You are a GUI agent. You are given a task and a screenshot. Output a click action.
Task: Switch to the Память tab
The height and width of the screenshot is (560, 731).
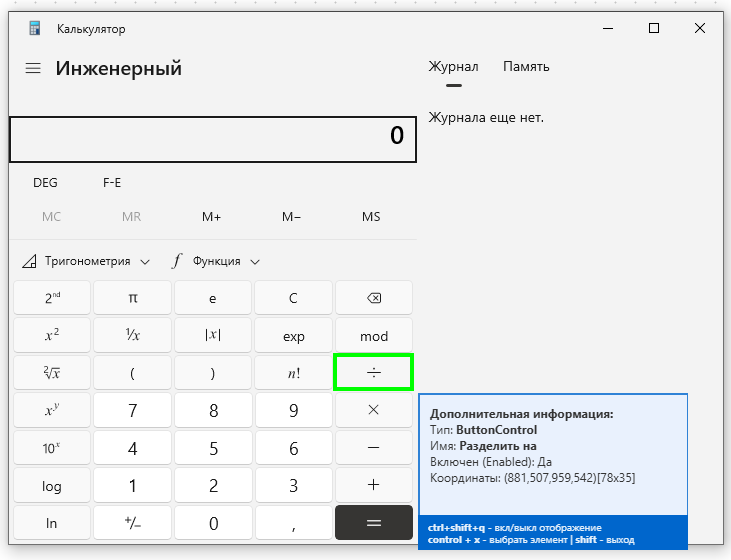tap(526, 67)
